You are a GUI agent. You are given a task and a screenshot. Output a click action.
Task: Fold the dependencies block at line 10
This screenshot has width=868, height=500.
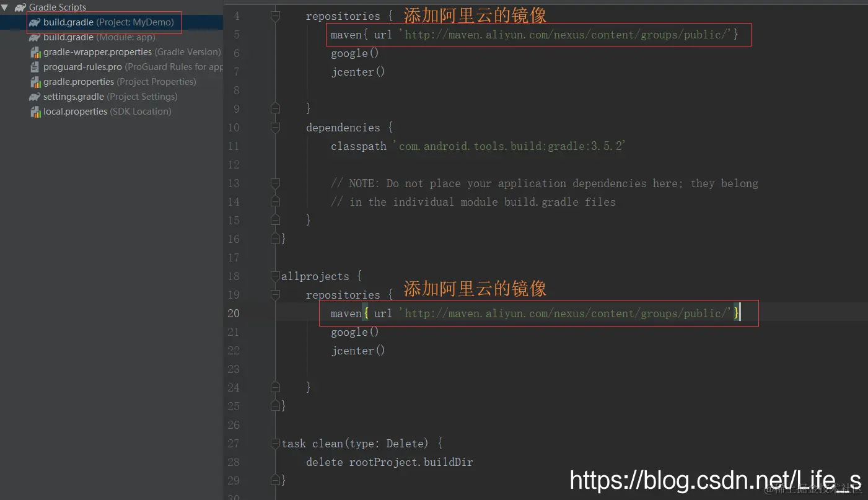275,128
